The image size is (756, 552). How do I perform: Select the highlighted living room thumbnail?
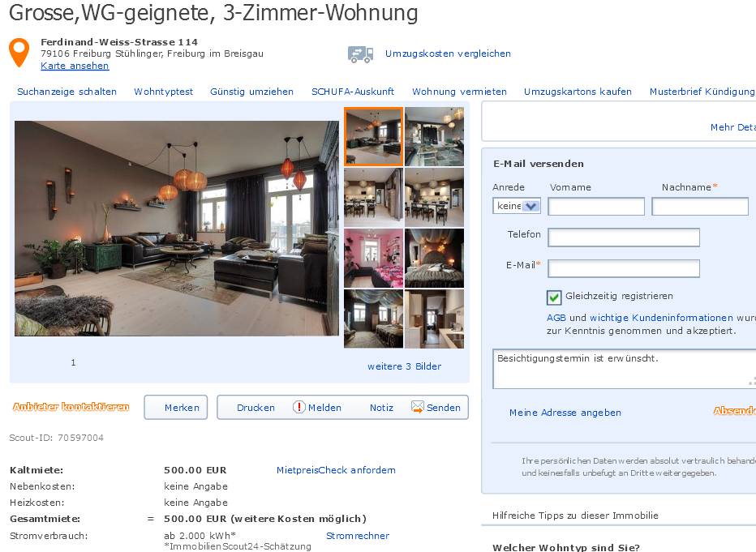[373, 137]
